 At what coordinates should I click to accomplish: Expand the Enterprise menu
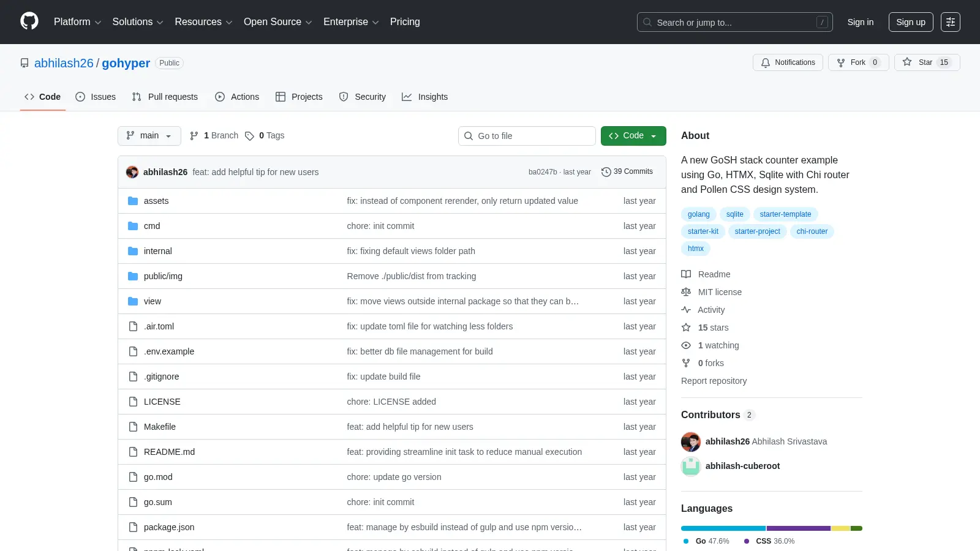pos(351,22)
